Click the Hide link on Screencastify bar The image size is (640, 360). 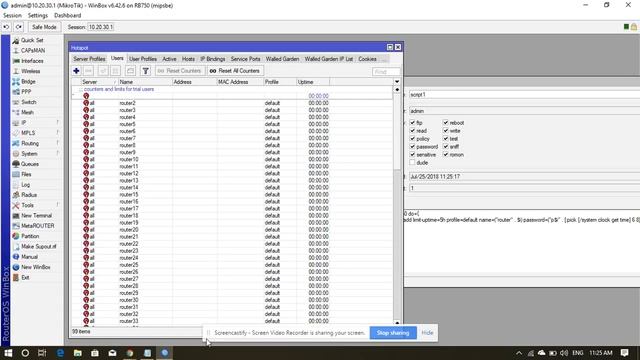pos(427,333)
